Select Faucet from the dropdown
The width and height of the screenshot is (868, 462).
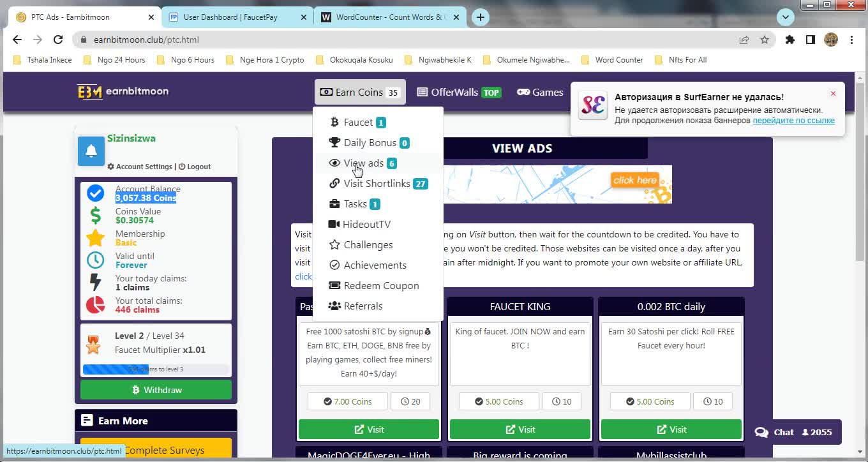coord(378,123)
